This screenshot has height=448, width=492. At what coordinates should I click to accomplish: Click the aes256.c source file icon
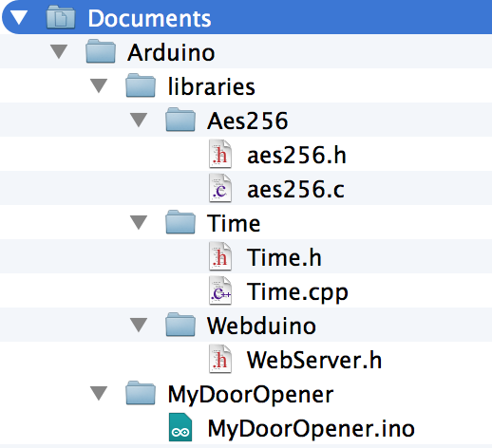click(x=220, y=188)
